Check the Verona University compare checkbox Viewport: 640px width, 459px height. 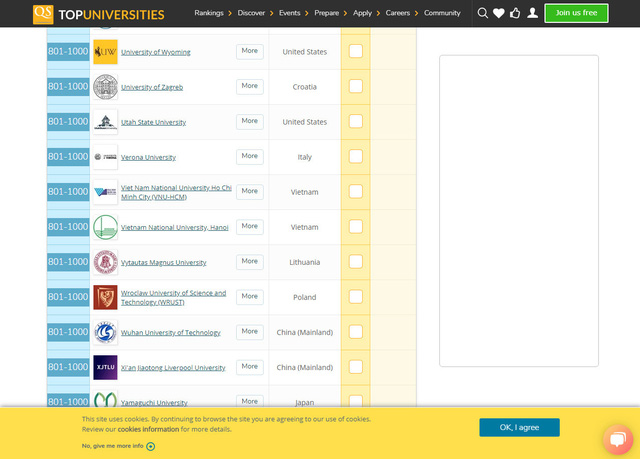[x=355, y=157]
